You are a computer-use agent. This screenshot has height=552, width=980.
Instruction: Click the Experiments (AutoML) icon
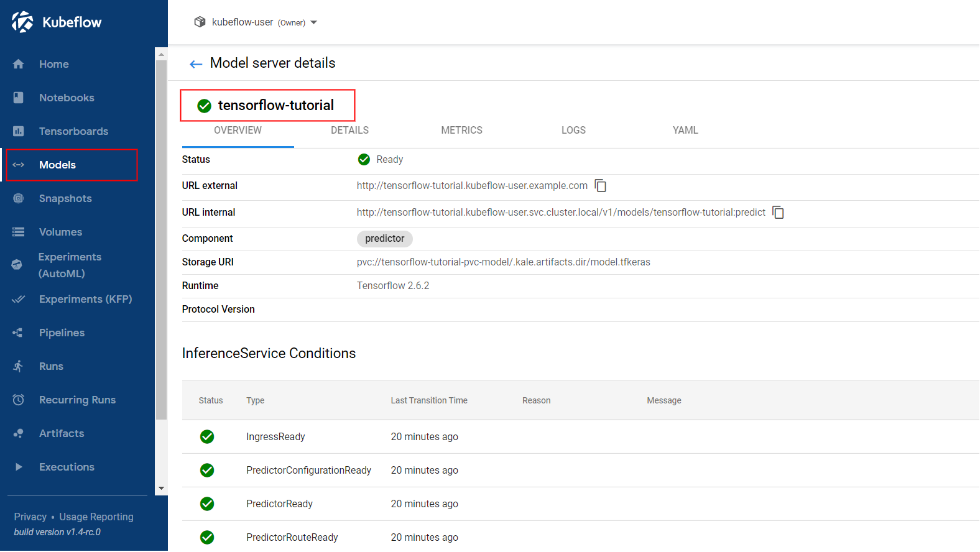pyautogui.click(x=17, y=265)
